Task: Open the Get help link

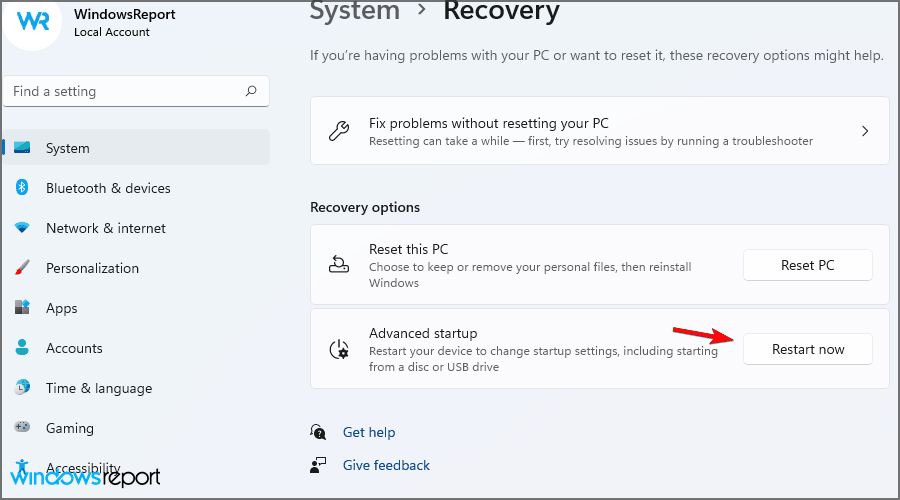Action: point(369,432)
